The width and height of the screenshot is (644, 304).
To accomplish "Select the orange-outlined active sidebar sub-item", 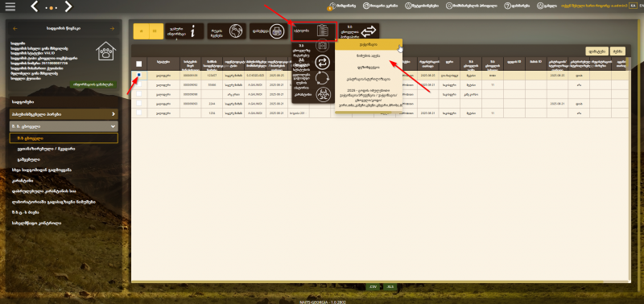I will [64, 138].
